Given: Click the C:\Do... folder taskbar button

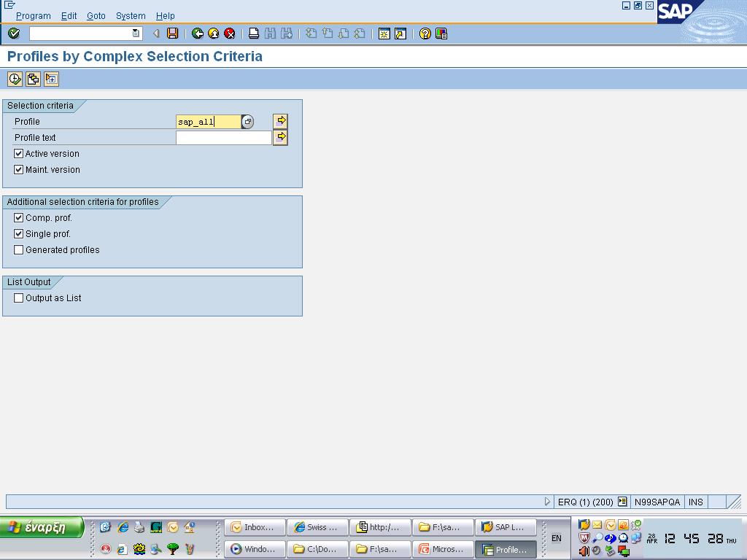Looking at the screenshot, I should [318, 549].
